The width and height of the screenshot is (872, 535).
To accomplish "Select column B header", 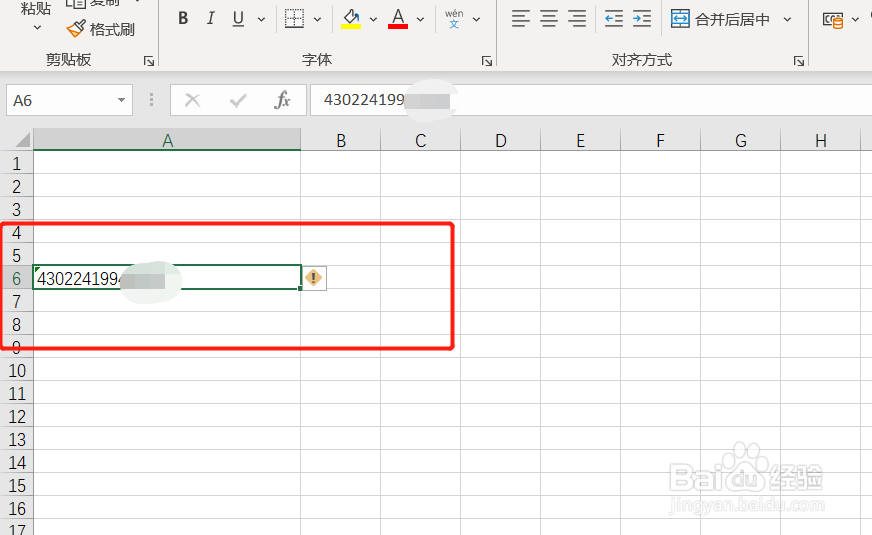I will click(341, 140).
